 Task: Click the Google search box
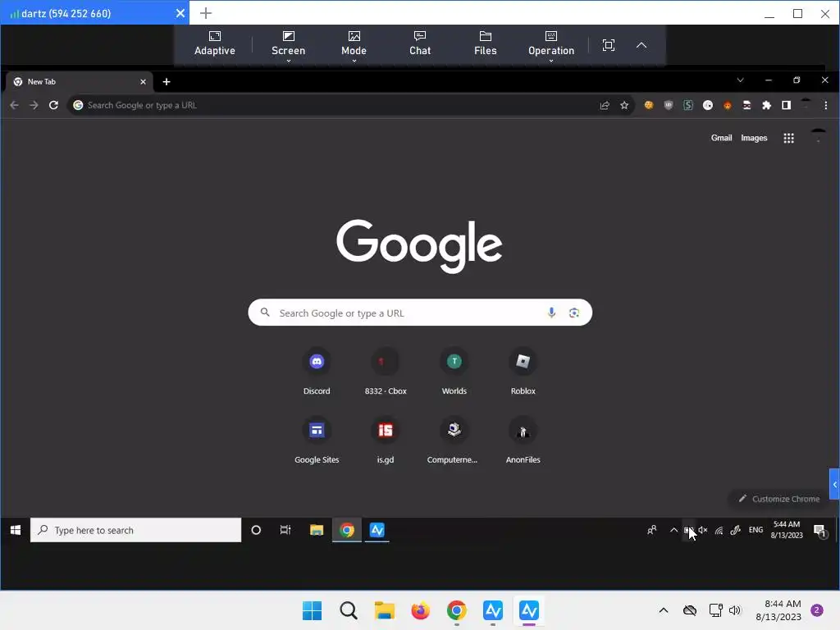tap(420, 313)
